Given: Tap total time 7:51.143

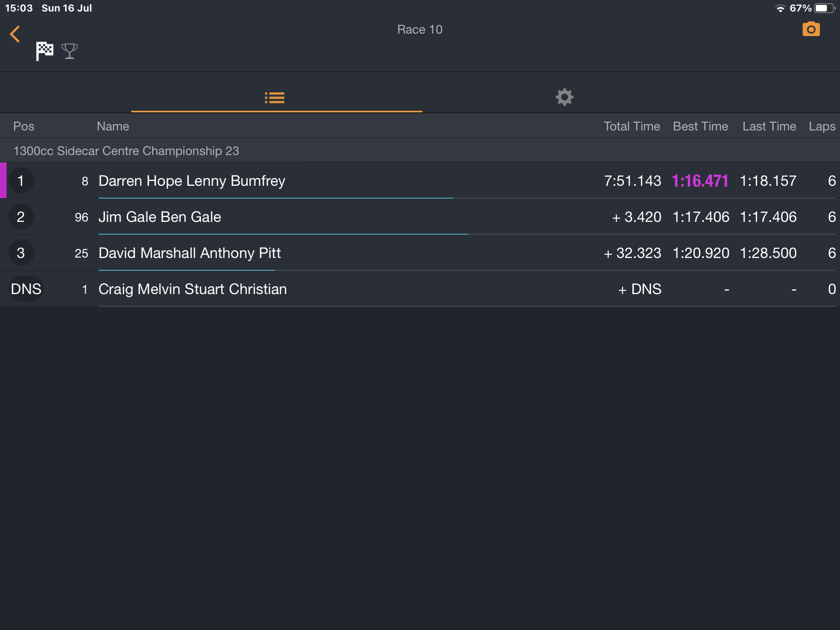Looking at the screenshot, I should 632,181.
